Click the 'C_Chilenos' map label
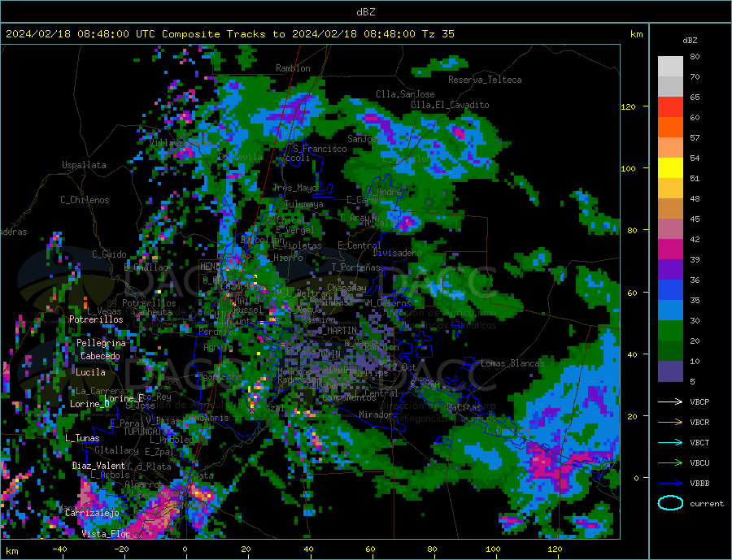Viewport: 732px width, 560px height. 85,200
